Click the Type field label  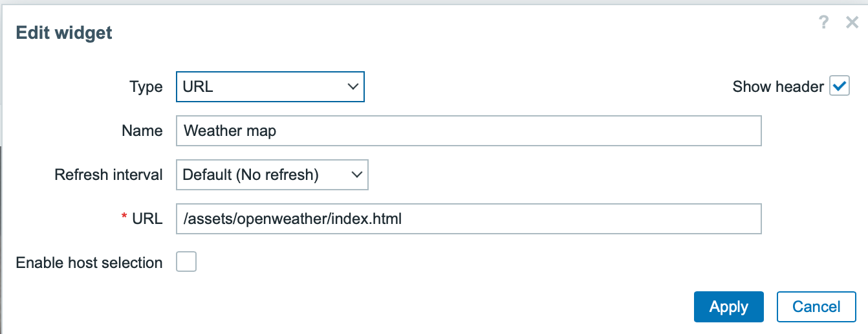(x=146, y=87)
